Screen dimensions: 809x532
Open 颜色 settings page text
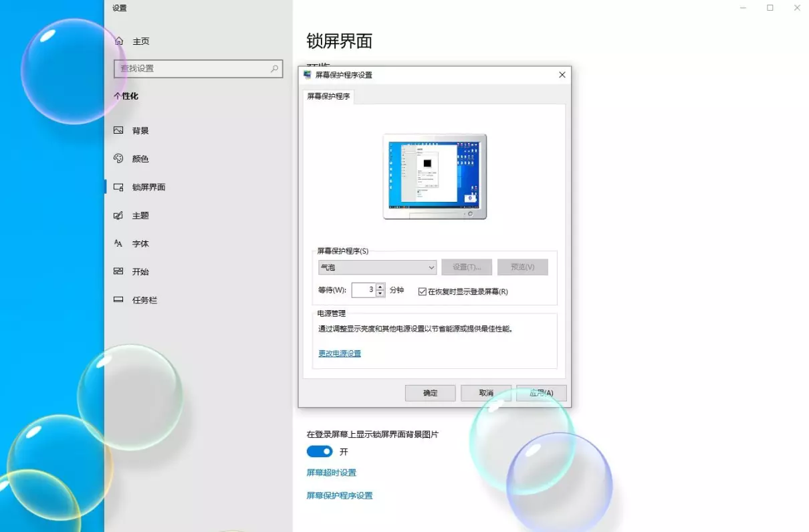[140, 159]
